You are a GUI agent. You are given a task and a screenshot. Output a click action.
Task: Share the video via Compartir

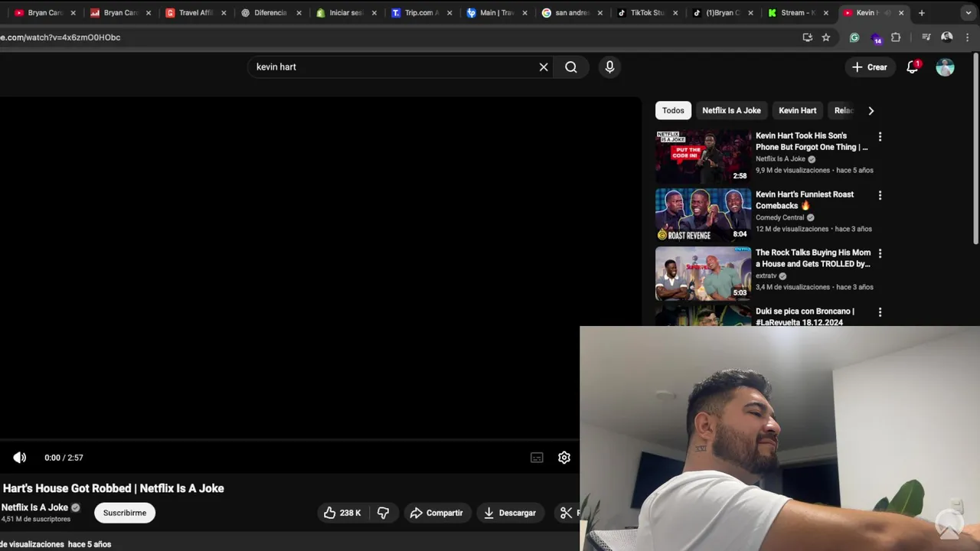tap(436, 513)
